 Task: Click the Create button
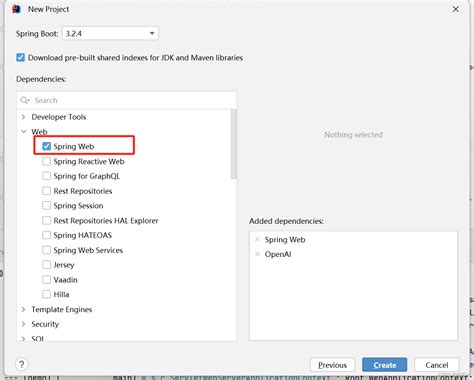[x=385, y=365]
